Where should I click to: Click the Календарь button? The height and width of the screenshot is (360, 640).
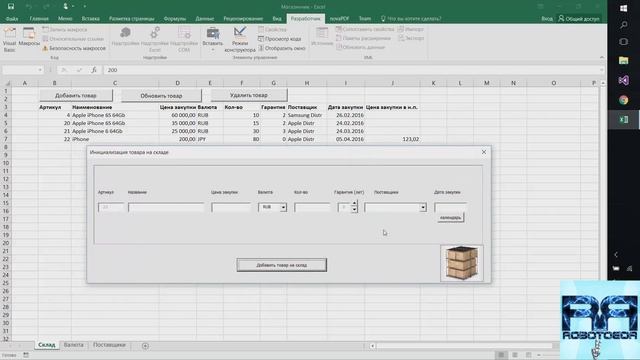[x=451, y=218]
